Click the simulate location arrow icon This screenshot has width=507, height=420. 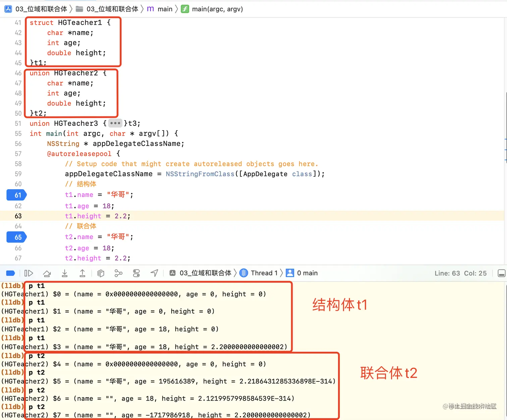tap(154, 273)
